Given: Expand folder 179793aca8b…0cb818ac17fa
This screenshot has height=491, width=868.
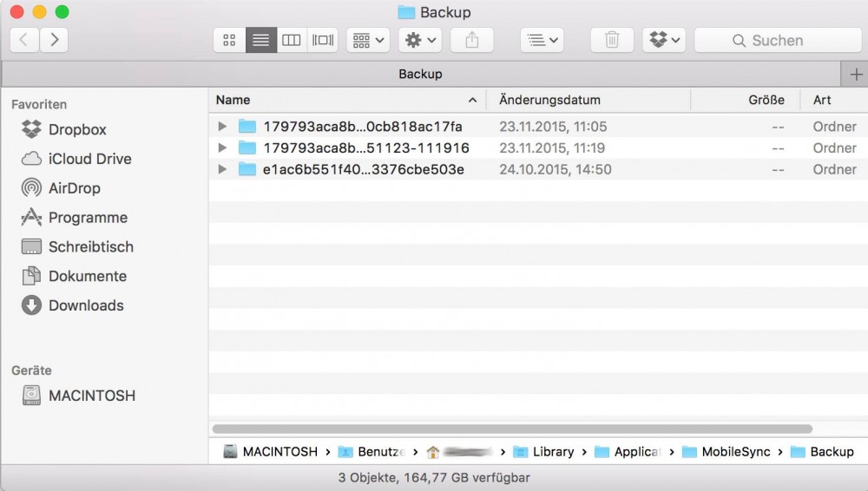Looking at the screenshot, I should [x=222, y=127].
